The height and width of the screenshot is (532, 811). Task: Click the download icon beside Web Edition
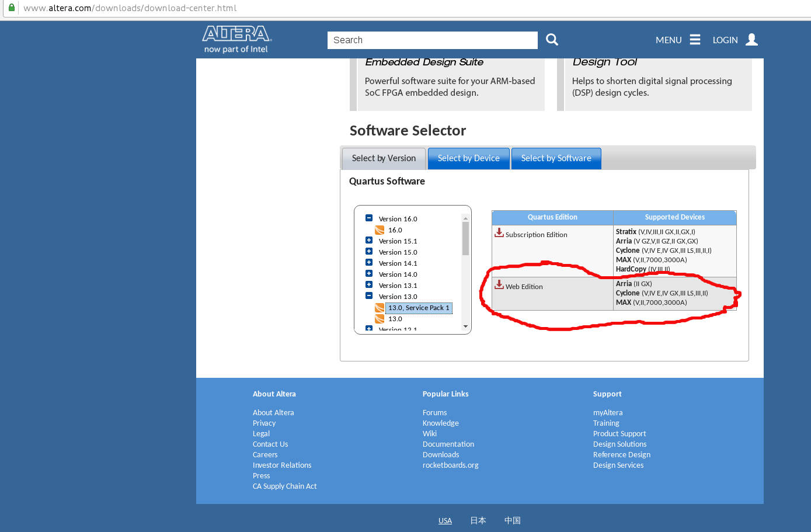click(x=499, y=284)
